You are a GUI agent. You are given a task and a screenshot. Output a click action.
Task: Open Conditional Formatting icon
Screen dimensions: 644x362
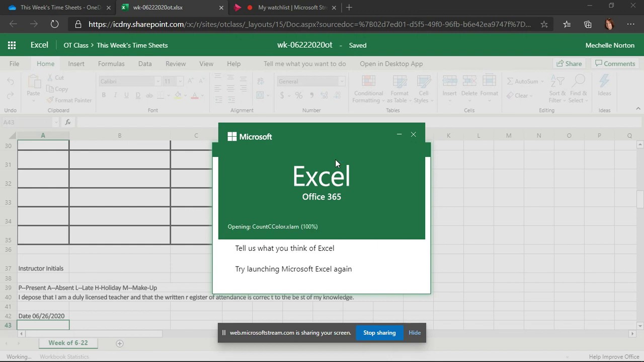pos(368,81)
